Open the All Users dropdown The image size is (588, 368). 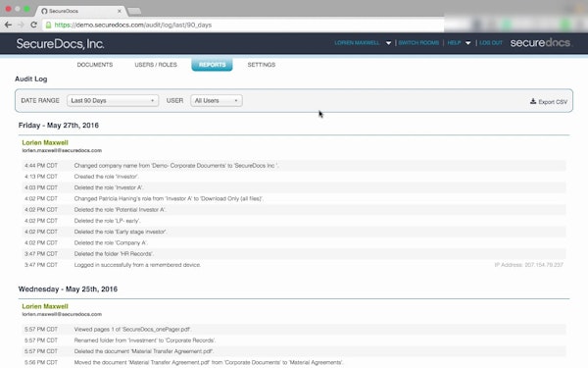pos(217,101)
